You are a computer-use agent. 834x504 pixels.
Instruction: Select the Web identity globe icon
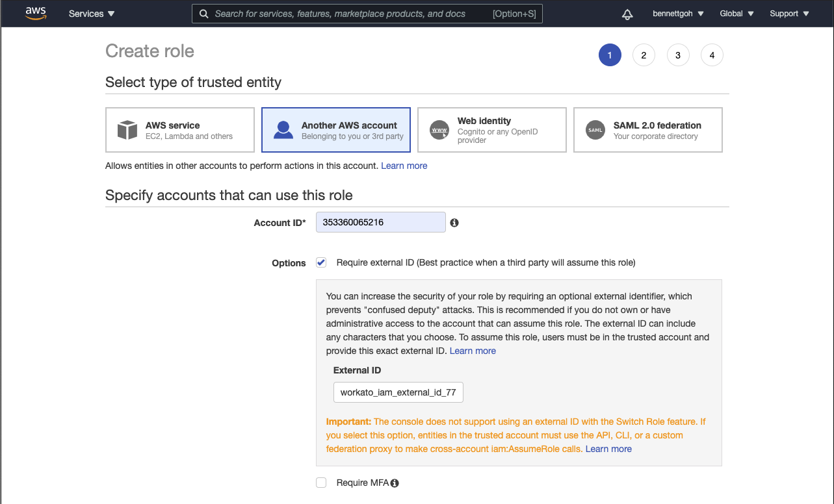pyautogui.click(x=439, y=130)
